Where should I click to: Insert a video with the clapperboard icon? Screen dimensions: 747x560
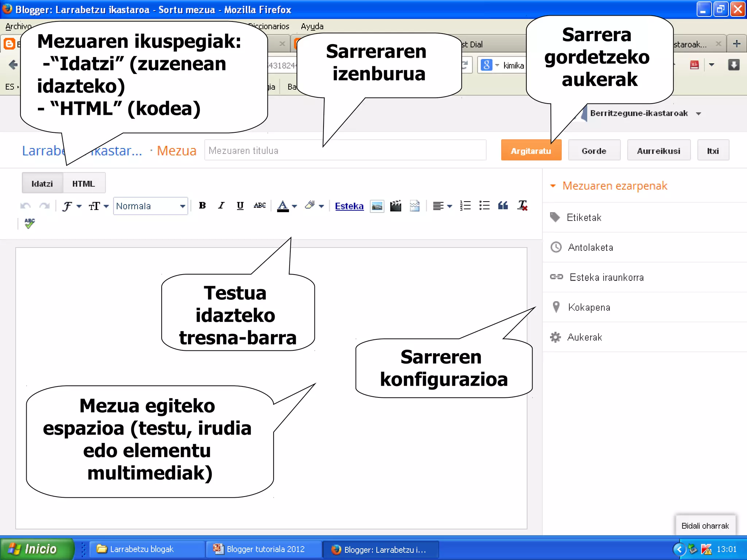tap(396, 206)
